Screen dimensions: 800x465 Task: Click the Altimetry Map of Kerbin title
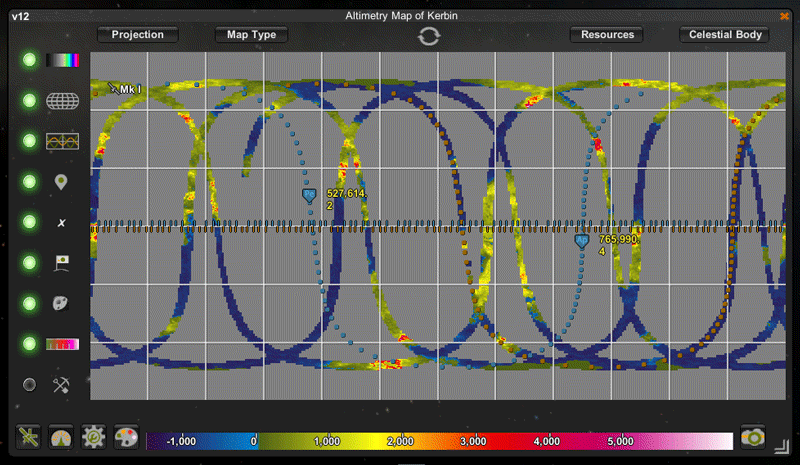pos(402,16)
